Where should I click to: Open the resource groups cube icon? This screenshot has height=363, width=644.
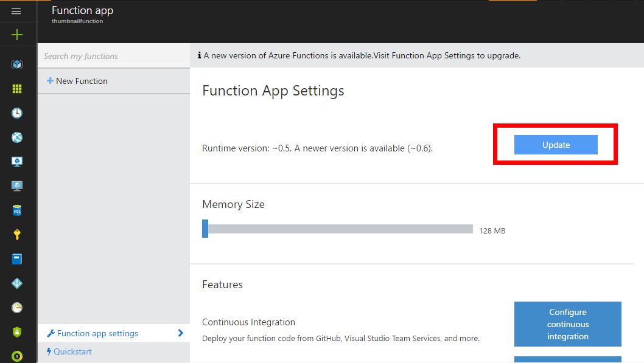[x=17, y=64]
